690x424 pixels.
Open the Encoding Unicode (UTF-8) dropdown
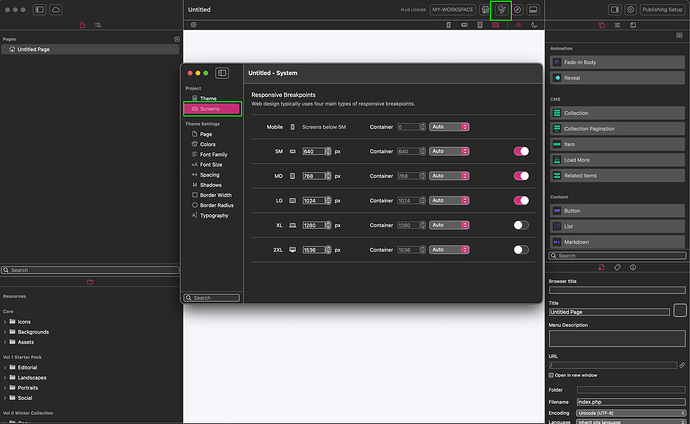click(631, 413)
